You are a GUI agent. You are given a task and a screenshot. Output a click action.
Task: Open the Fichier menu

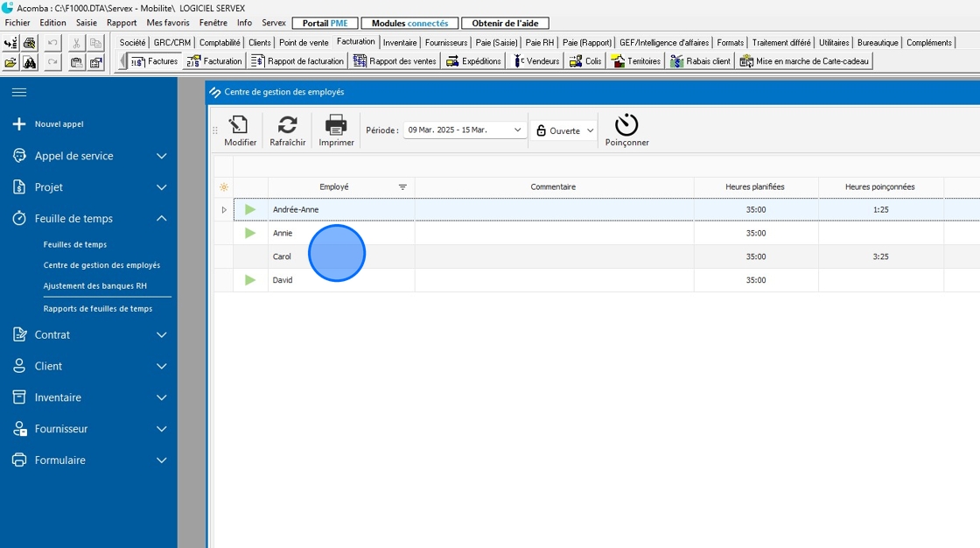point(17,23)
